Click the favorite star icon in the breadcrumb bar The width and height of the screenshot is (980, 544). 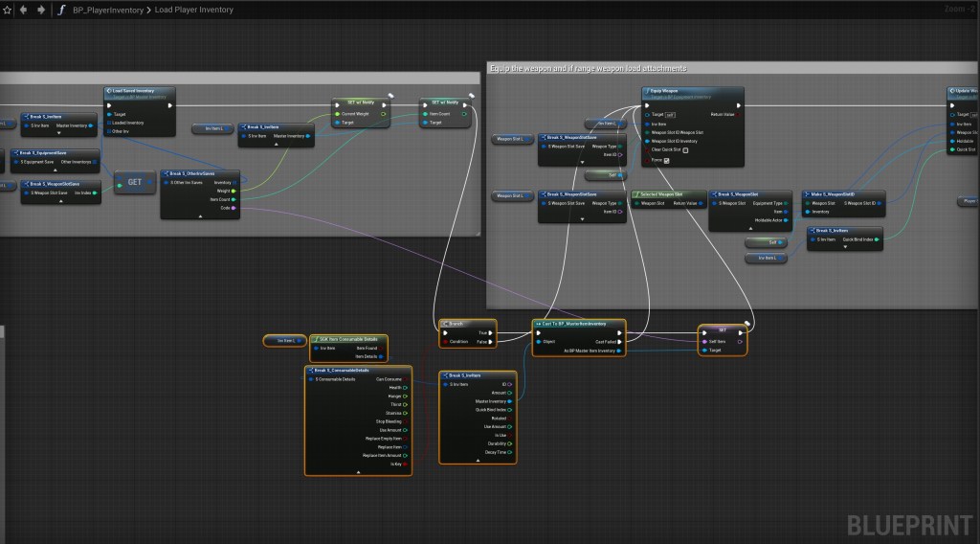point(7,10)
